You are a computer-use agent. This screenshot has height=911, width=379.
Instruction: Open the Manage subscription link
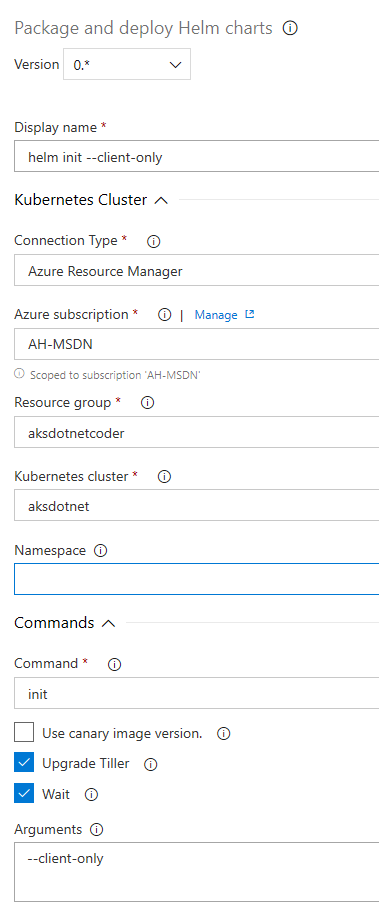tap(224, 315)
